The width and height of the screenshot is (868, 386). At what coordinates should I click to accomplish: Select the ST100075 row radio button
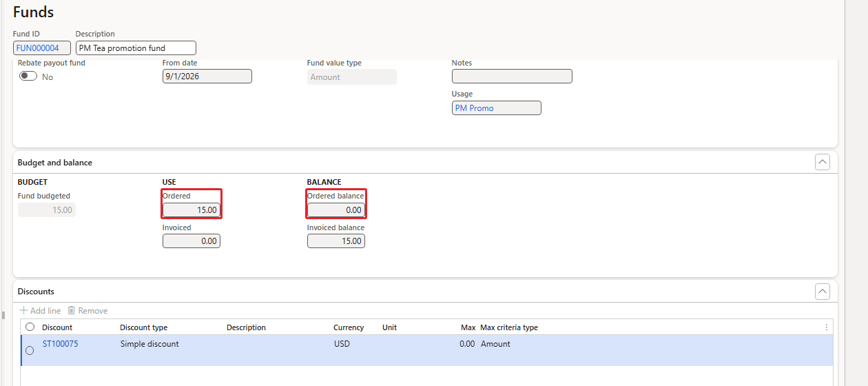click(30, 351)
